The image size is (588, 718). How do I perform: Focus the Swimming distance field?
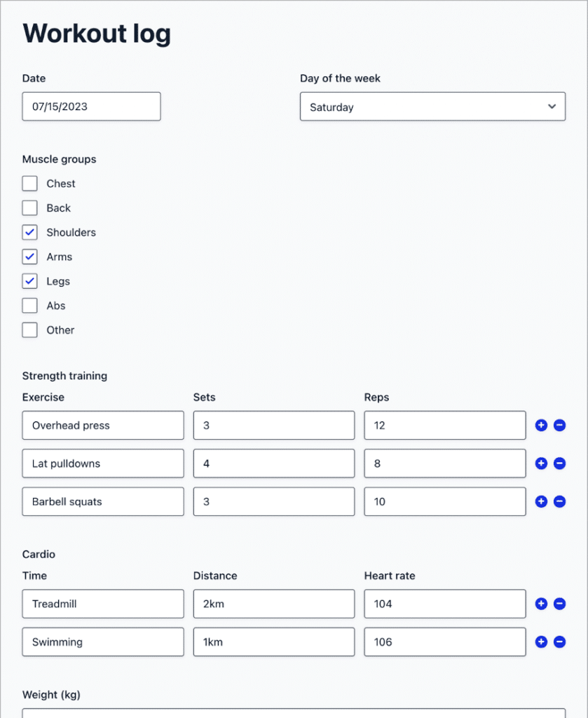pyautogui.click(x=273, y=642)
